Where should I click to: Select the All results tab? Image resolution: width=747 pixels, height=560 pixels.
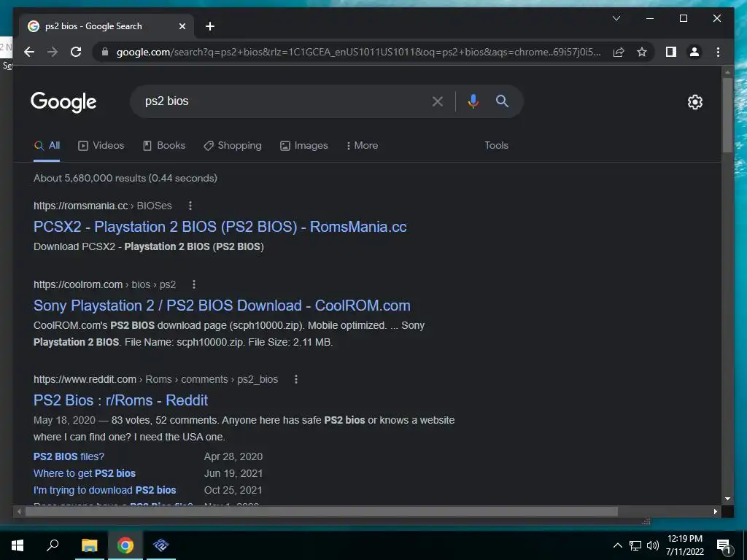click(47, 146)
